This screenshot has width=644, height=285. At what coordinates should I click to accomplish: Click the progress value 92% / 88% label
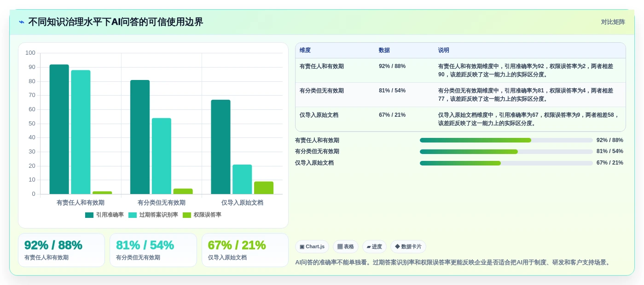point(610,140)
